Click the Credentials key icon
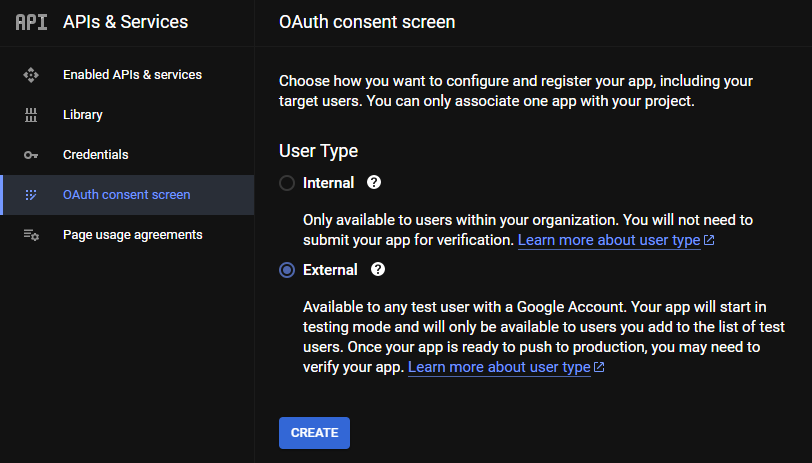 tap(31, 155)
